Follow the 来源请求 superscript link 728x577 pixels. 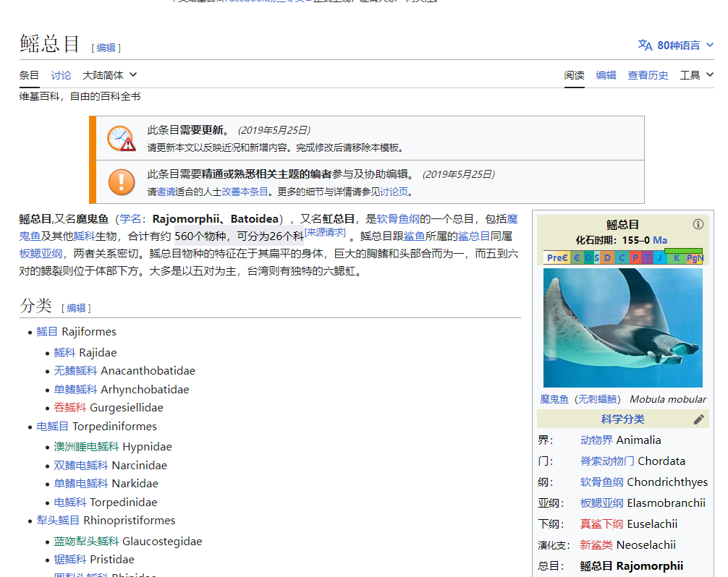coord(325,232)
